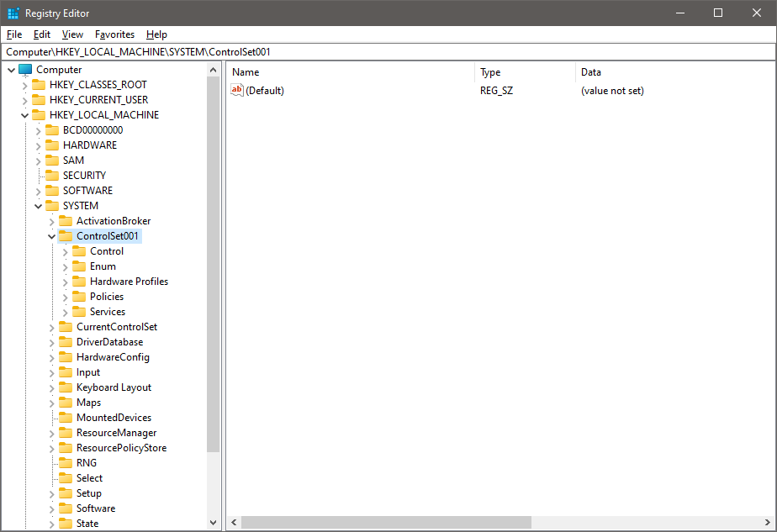Open the Edit menu
Viewport: 777px width, 532px height.
tap(42, 34)
